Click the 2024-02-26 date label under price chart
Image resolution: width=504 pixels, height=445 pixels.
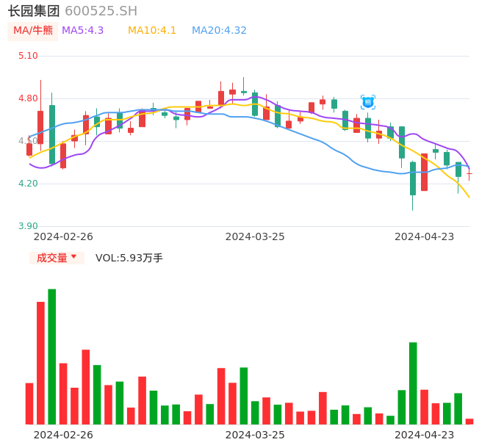pyautogui.click(x=63, y=236)
